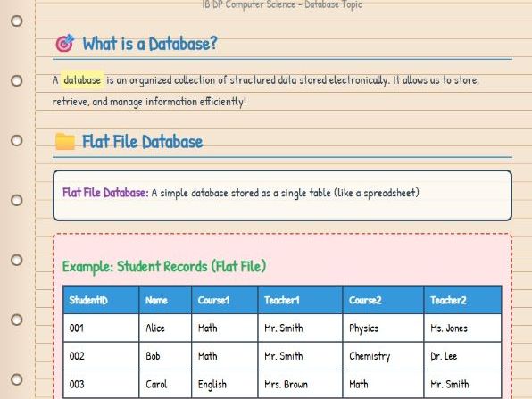This screenshot has height=399, width=532.
Task: Click Bob's Teacher1 cell 'Mr. Smith'
Action: (300, 356)
